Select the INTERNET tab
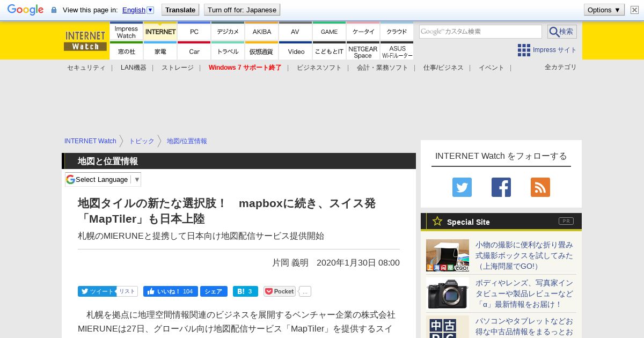The width and height of the screenshot is (644, 338). [x=160, y=31]
